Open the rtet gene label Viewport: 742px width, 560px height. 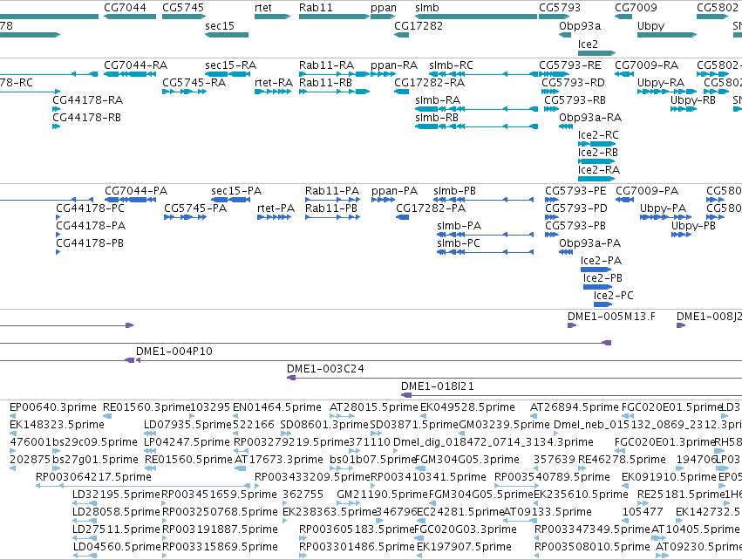(x=263, y=8)
